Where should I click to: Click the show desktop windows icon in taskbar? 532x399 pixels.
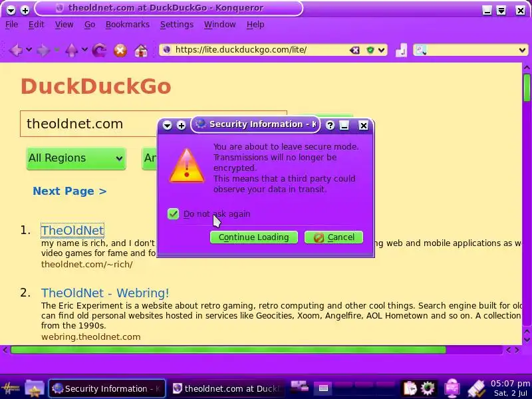(300, 386)
